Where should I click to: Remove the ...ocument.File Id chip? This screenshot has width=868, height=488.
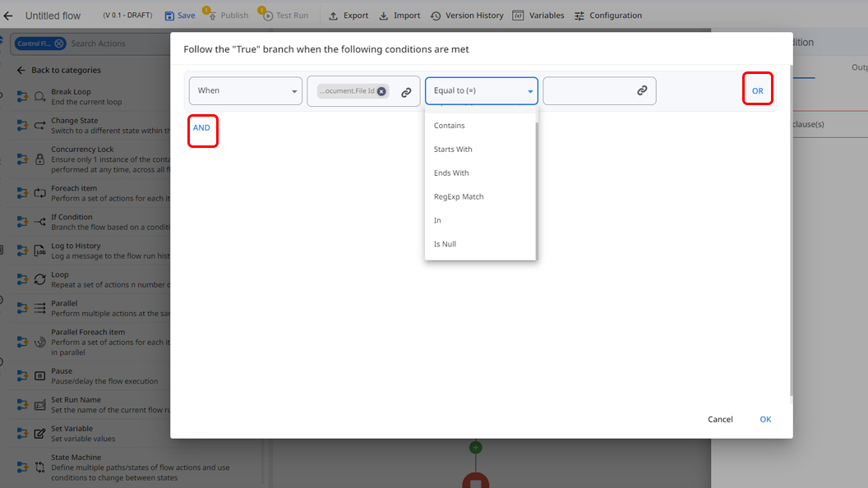(x=381, y=91)
